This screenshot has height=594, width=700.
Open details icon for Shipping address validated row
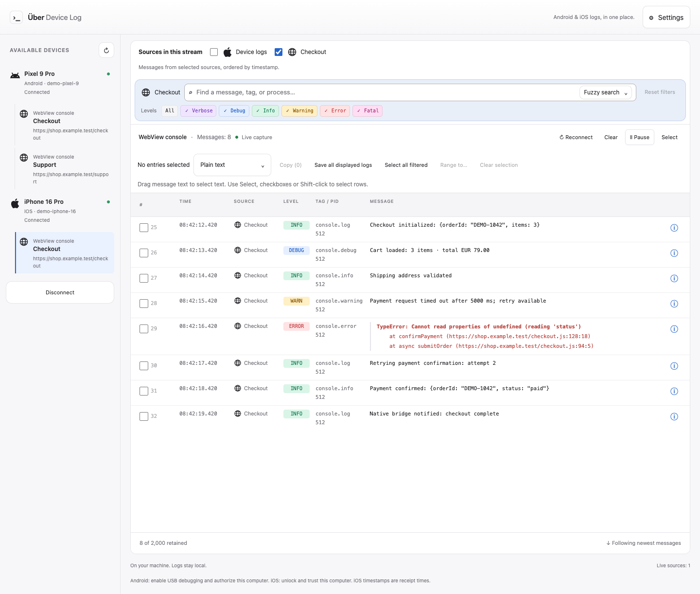point(674,278)
